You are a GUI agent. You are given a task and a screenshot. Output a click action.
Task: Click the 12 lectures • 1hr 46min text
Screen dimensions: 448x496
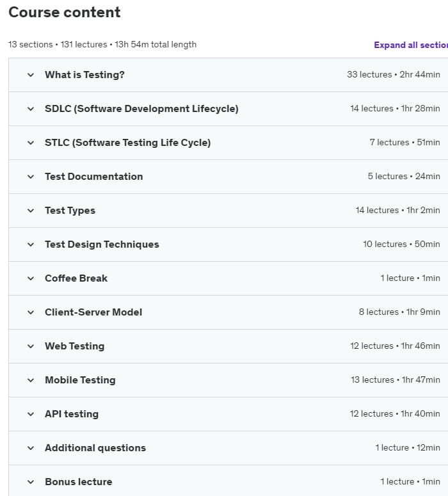tap(395, 346)
